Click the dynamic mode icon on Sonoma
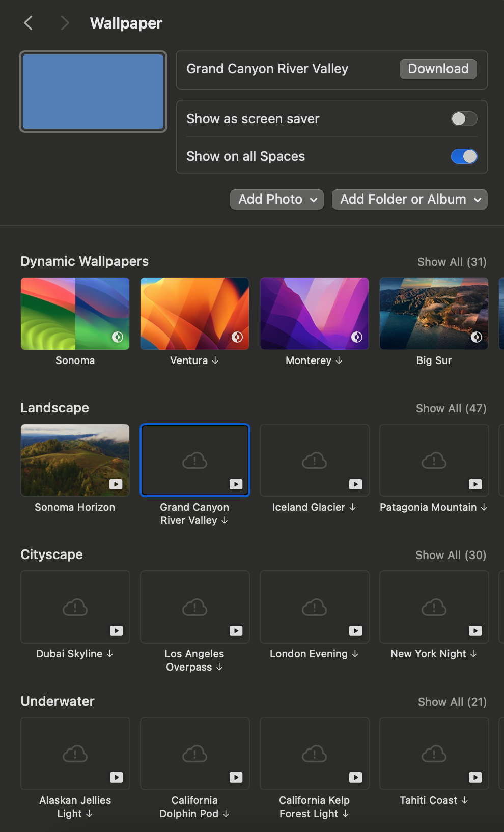 click(x=118, y=337)
